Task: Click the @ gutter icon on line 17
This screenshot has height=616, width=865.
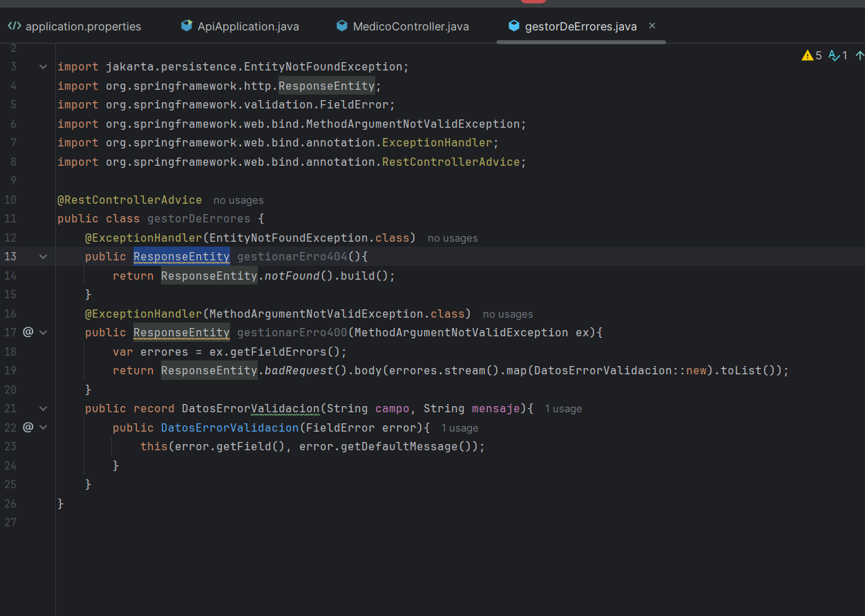Action: point(28,332)
